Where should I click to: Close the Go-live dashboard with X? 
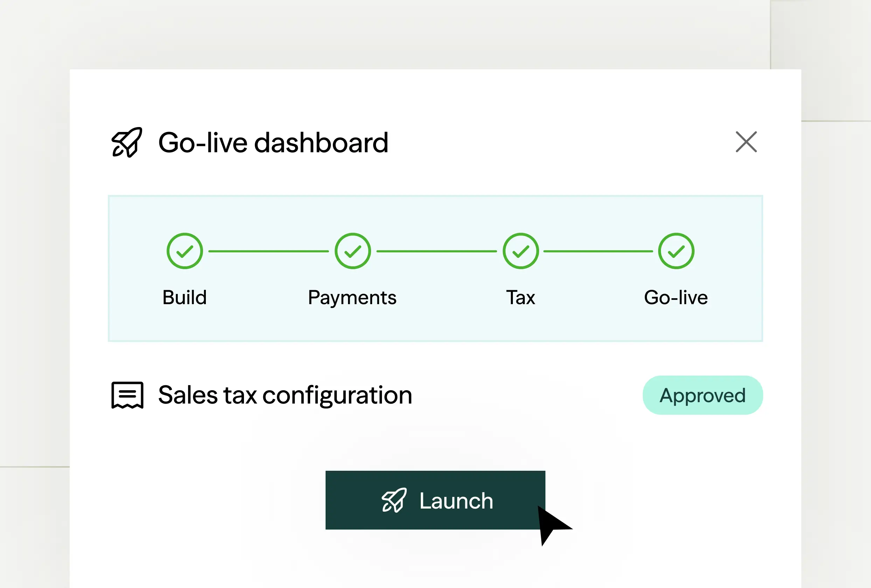tap(746, 142)
